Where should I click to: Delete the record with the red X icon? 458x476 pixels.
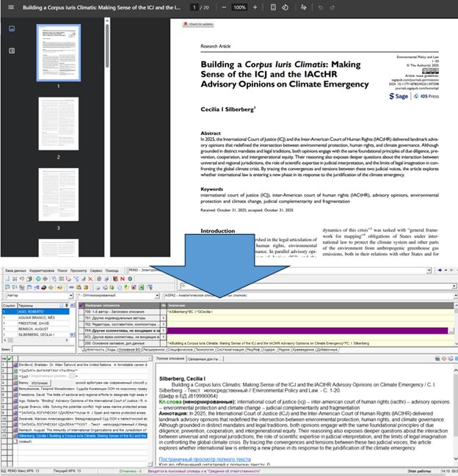[90, 279]
